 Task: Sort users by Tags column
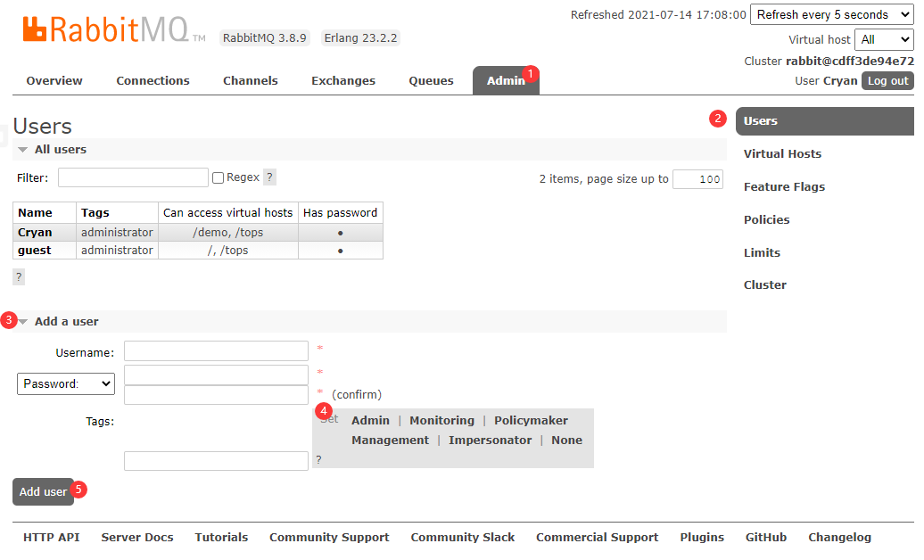pyautogui.click(x=95, y=213)
